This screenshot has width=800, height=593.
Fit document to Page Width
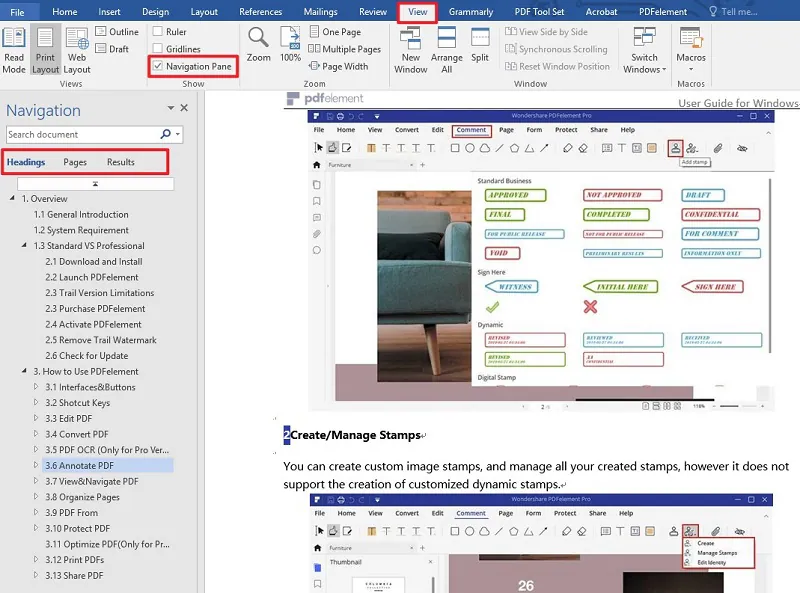click(x=339, y=66)
